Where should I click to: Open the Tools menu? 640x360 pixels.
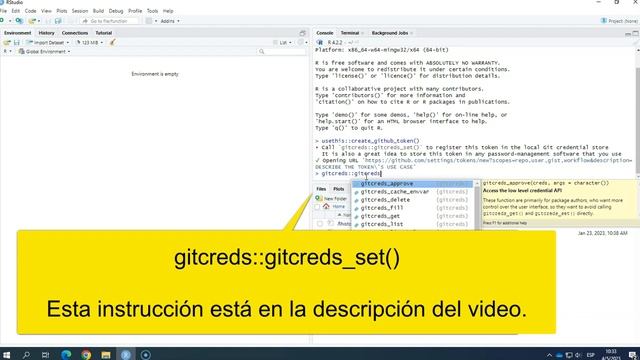(152, 11)
